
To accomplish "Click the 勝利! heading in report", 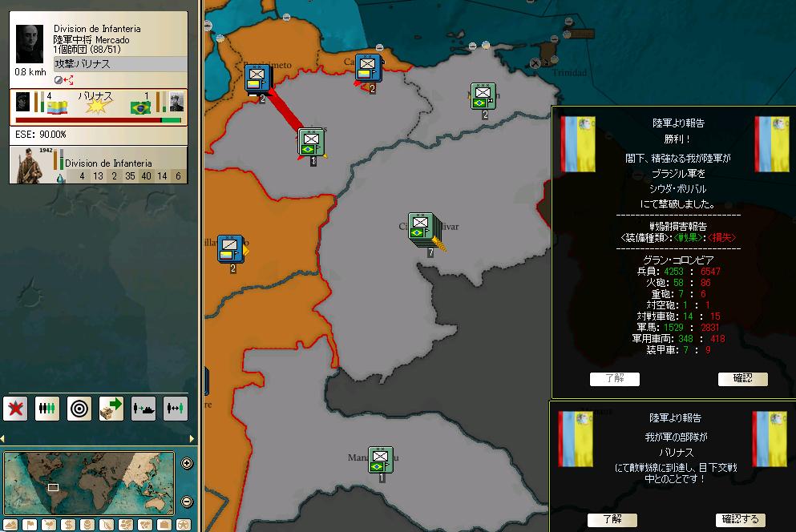I will 677,139.
